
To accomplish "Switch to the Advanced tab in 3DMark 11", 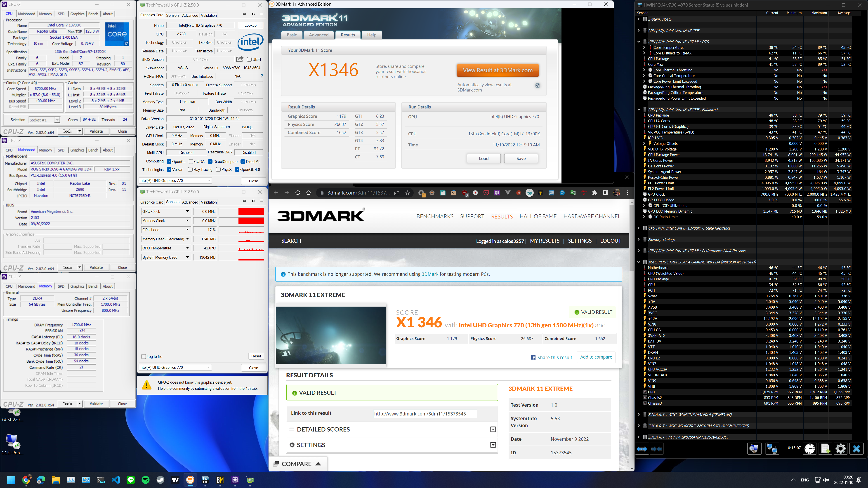I will coord(318,35).
